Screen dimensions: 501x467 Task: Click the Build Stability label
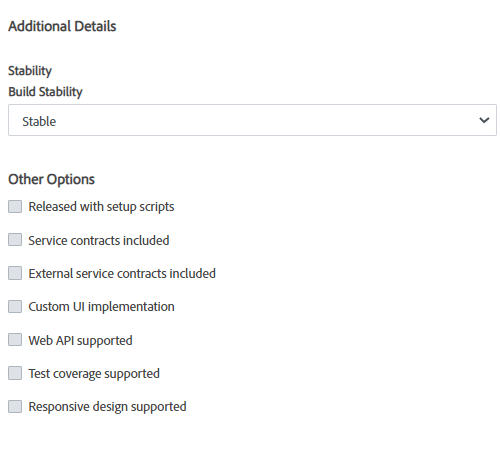(x=45, y=92)
